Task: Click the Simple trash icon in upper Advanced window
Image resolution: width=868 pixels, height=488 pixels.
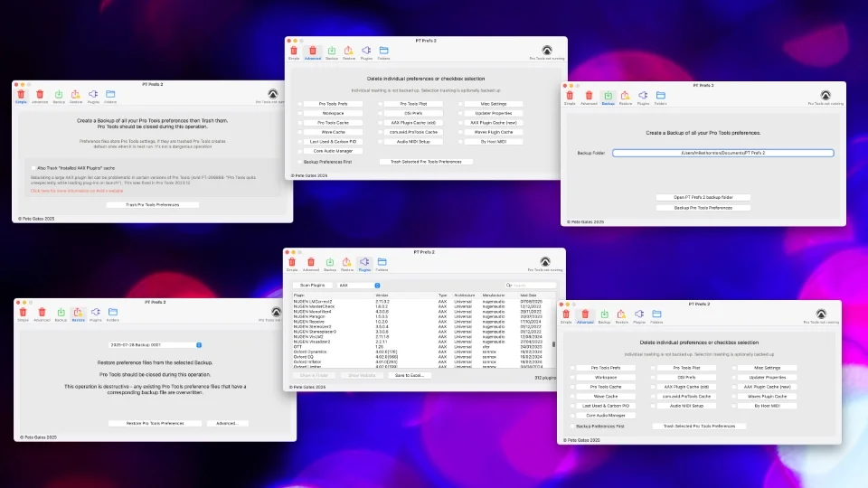Action: pos(293,52)
